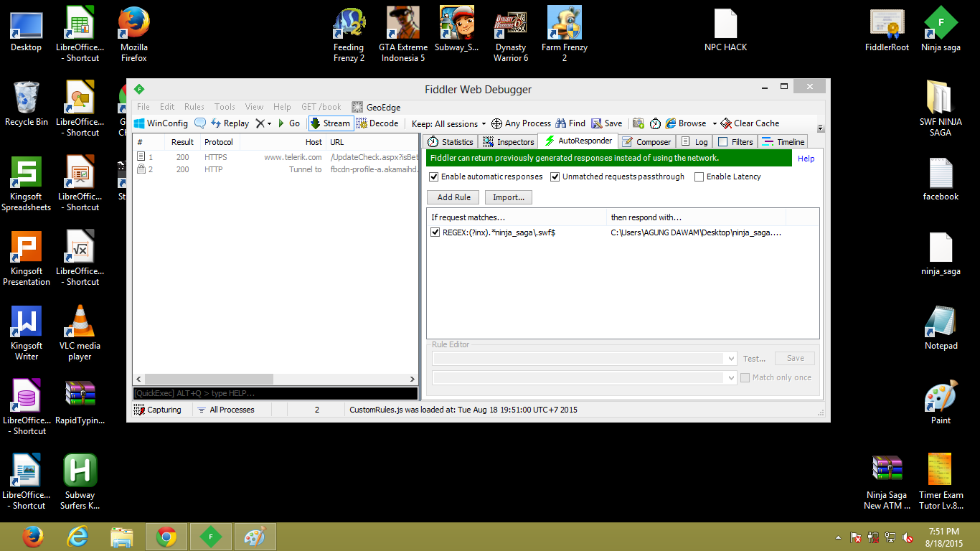Open Find sessions tool
The height and width of the screenshot is (551, 980).
tap(570, 123)
